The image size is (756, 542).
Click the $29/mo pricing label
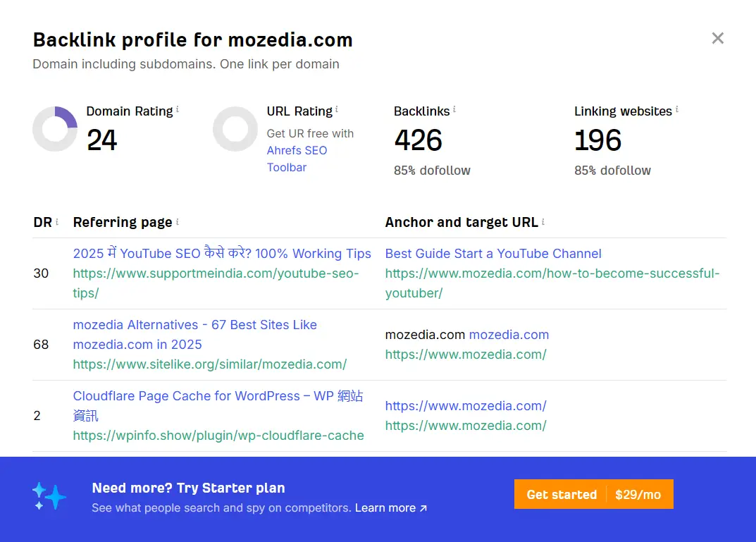[638, 494]
